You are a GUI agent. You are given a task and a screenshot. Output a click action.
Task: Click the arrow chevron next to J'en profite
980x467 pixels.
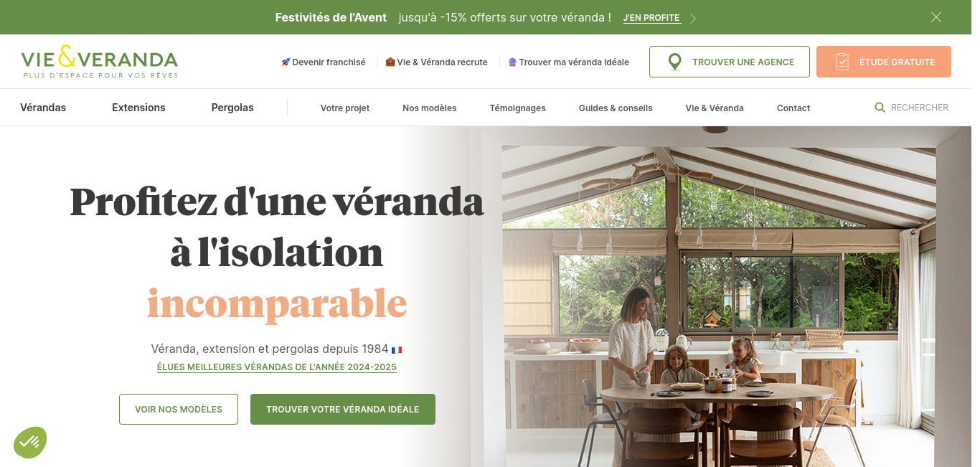pyautogui.click(x=693, y=19)
